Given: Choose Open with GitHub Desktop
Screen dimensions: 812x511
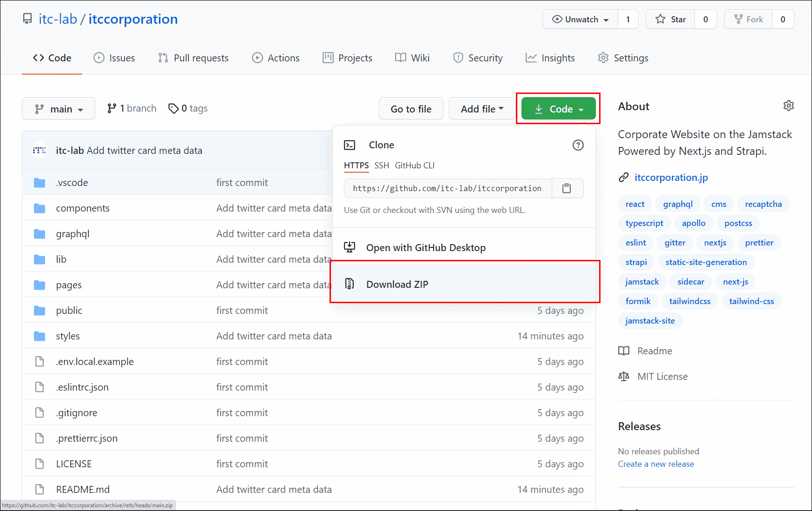Looking at the screenshot, I should (x=465, y=247).
